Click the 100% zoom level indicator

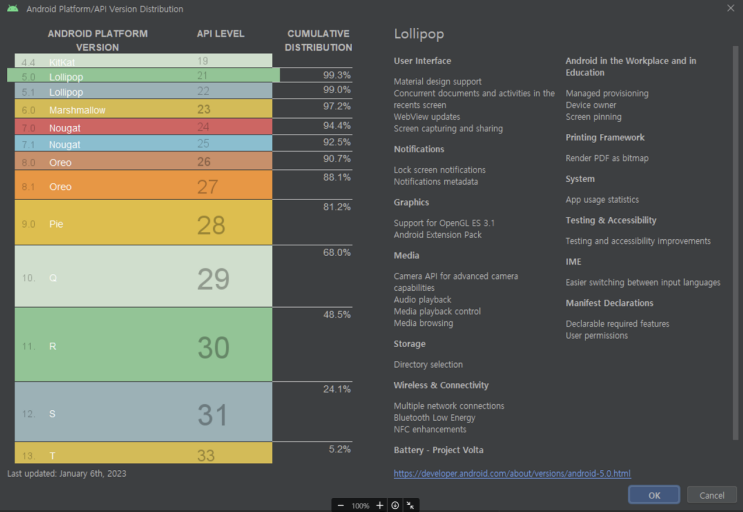[360, 506]
